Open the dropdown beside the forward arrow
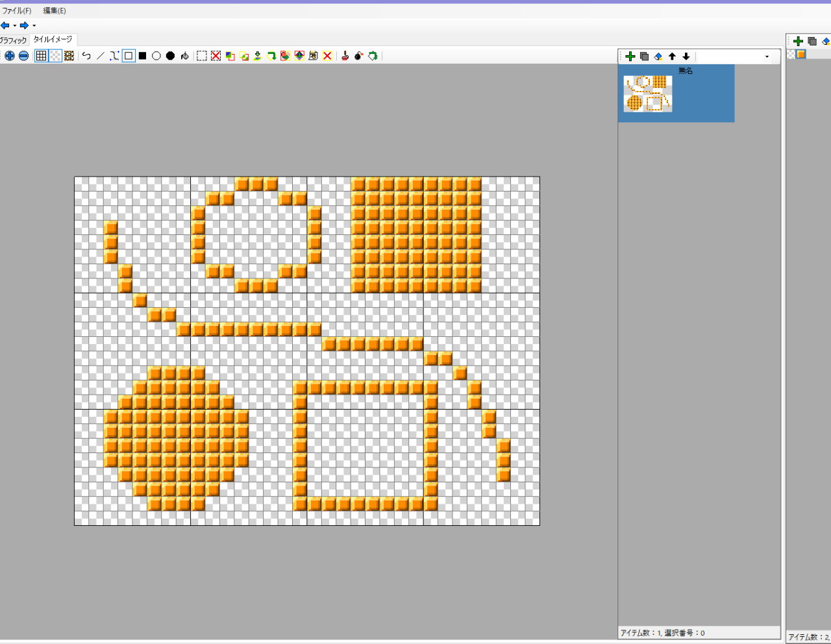Viewport: 831px width, 644px height. tap(34, 26)
